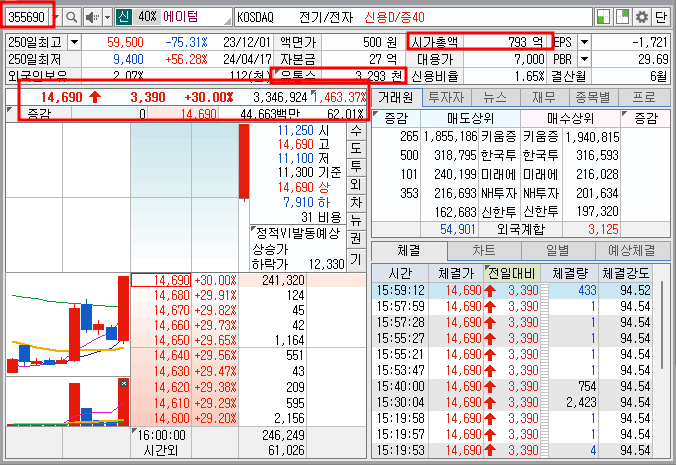Close the volume mini chart with the x
The width and height of the screenshot is (676, 465).
124,383
